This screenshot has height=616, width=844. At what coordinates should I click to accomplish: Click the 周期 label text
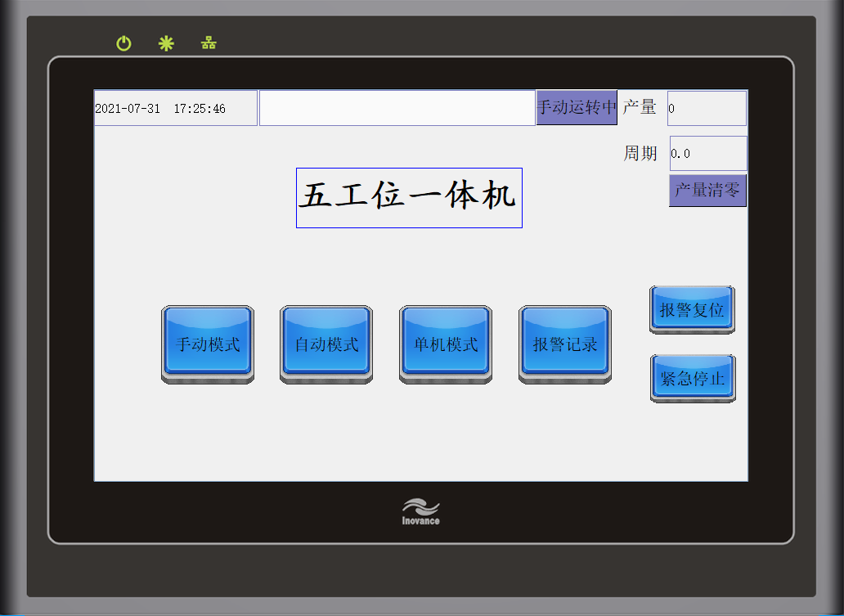pos(640,153)
